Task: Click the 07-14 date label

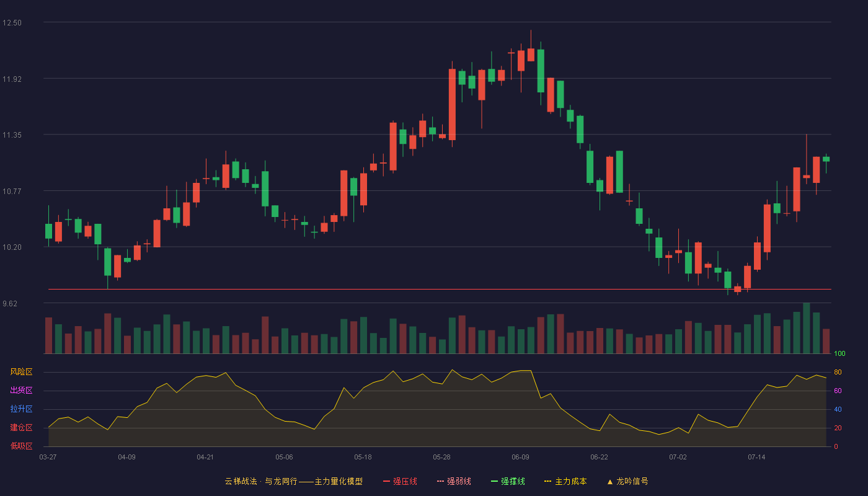Action: [x=756, y=457]
